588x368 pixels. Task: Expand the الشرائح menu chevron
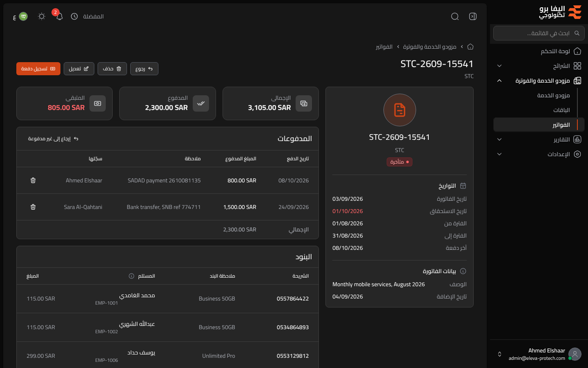pyautogui.click(x=499, y=66)
